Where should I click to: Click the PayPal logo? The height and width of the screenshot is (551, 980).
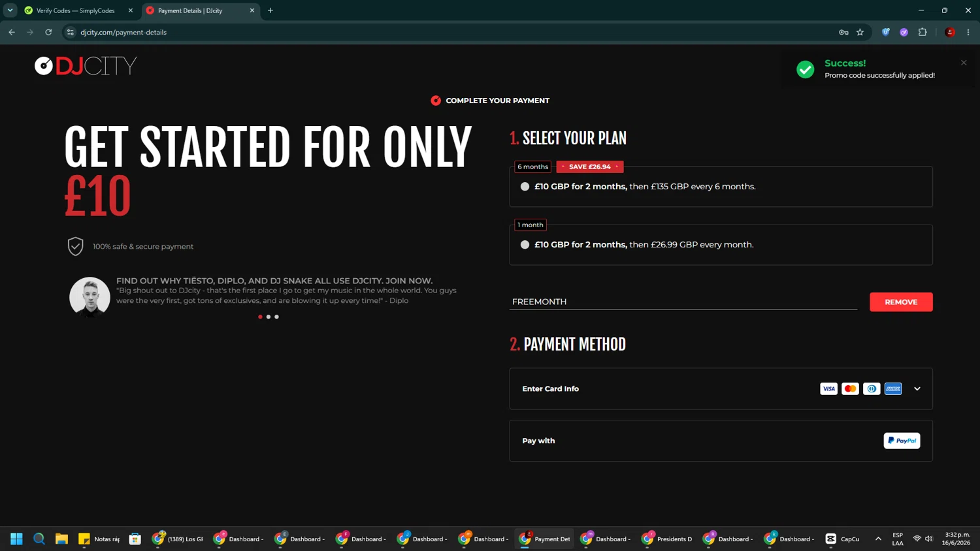coord(902,441)
